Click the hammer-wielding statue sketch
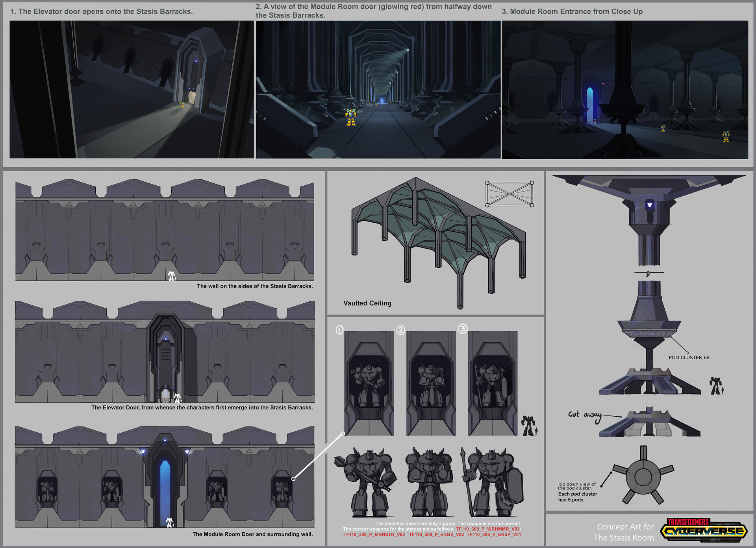Viewport: 756px width, 548px height. 365,482
